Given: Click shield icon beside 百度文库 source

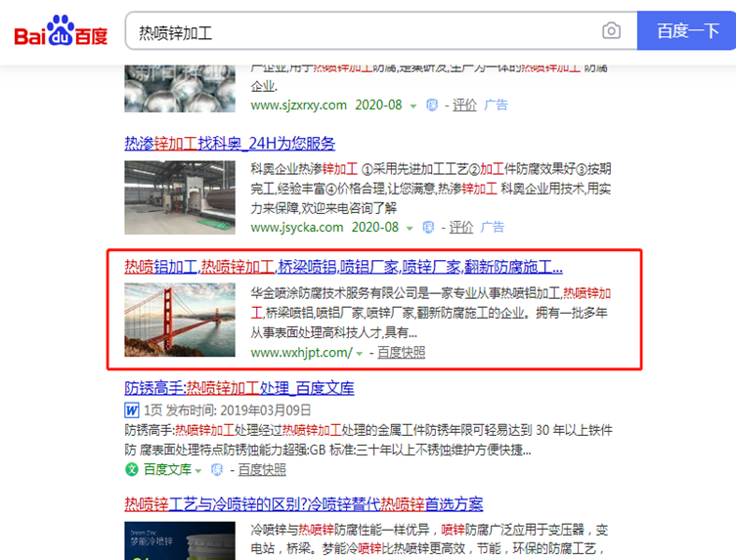Looking at the screenshot, I should [x=216, y=470].
